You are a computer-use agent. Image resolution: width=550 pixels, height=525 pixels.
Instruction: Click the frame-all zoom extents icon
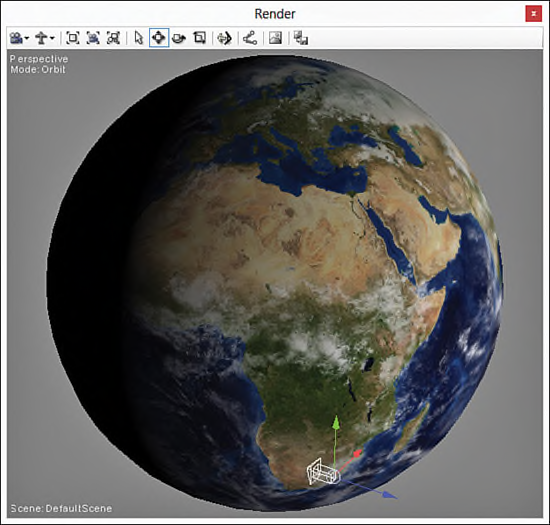click(x=73, y=38)
